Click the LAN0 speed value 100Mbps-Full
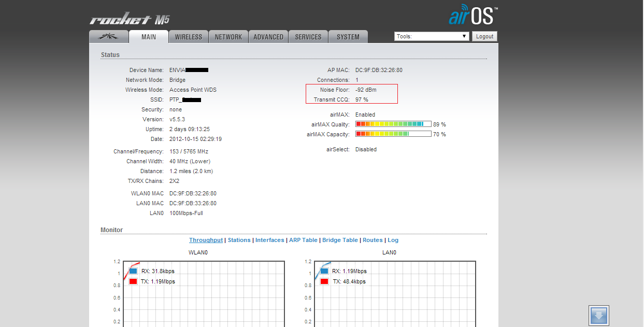This screenshot has height=327, width=644. click(186, 213)
